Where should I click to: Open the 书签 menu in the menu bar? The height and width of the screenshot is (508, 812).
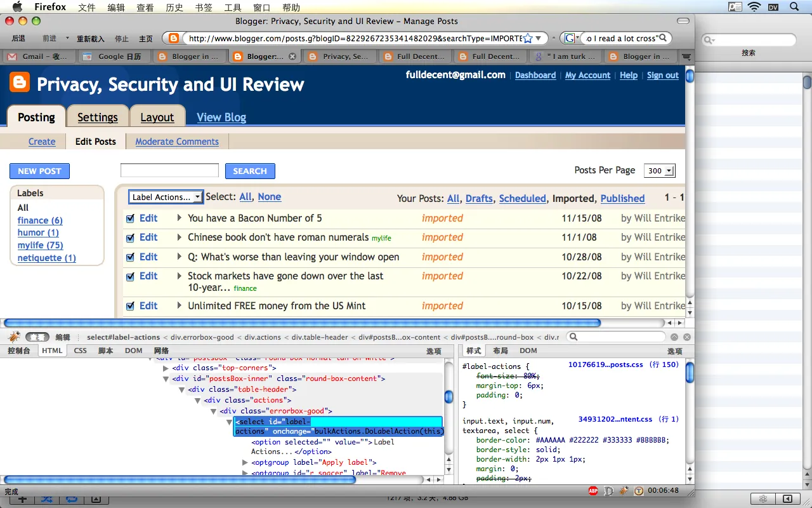tap(204, 7)
